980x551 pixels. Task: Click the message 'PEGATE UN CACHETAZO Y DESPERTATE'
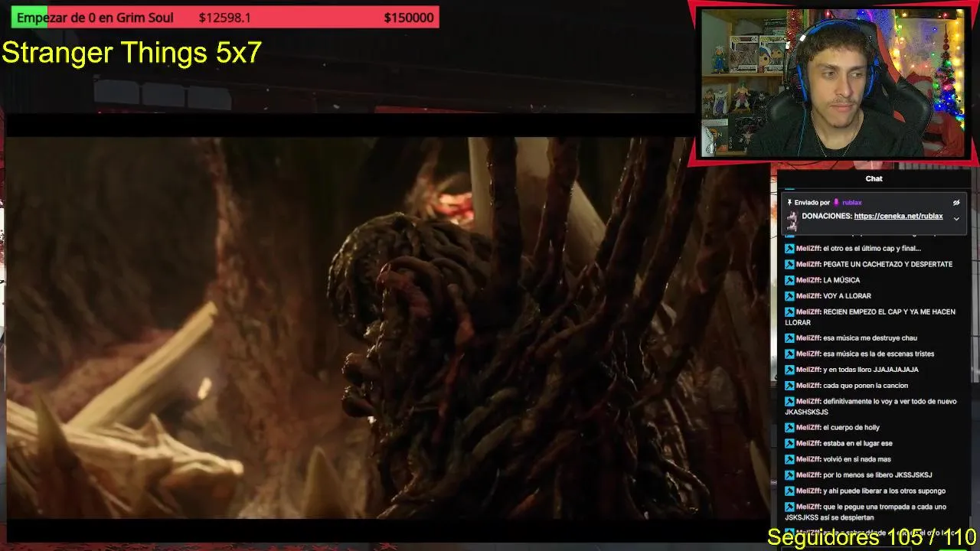(888, 264)
